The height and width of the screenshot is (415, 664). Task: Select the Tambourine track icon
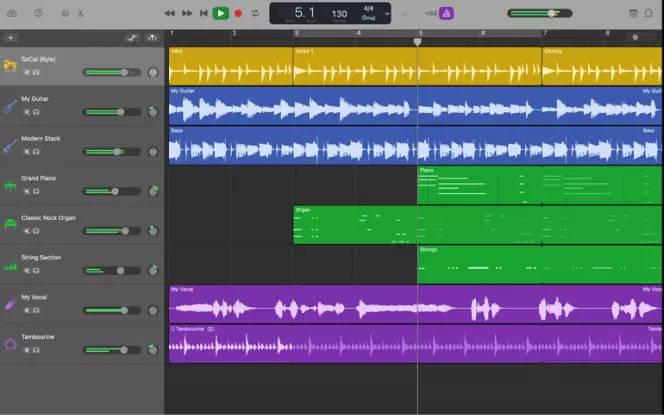(10, 344)
